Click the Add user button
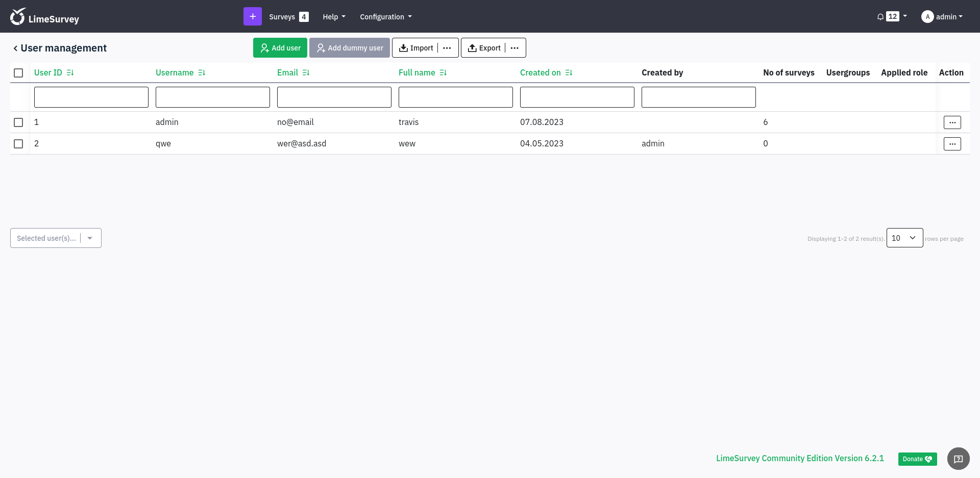980x478 pixels. tap(280, 48)
